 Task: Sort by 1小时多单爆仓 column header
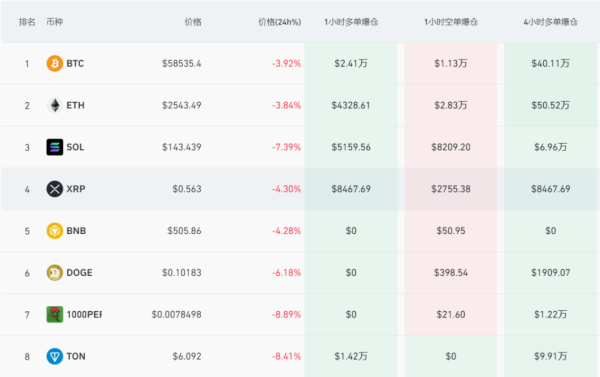pyautogui.click(x=351, y=22)
